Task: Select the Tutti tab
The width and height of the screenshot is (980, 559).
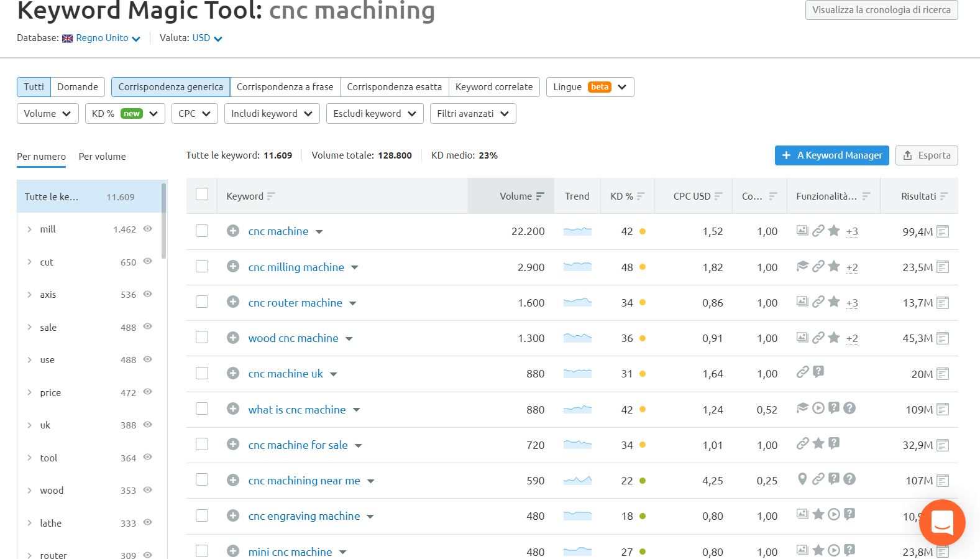Action: 34,87
